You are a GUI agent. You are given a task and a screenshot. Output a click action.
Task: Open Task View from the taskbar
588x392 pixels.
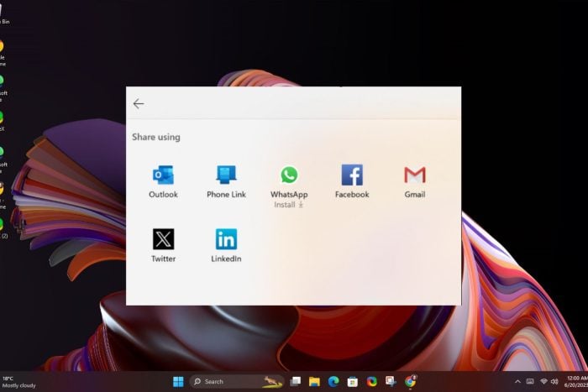(x=296, y=381)
